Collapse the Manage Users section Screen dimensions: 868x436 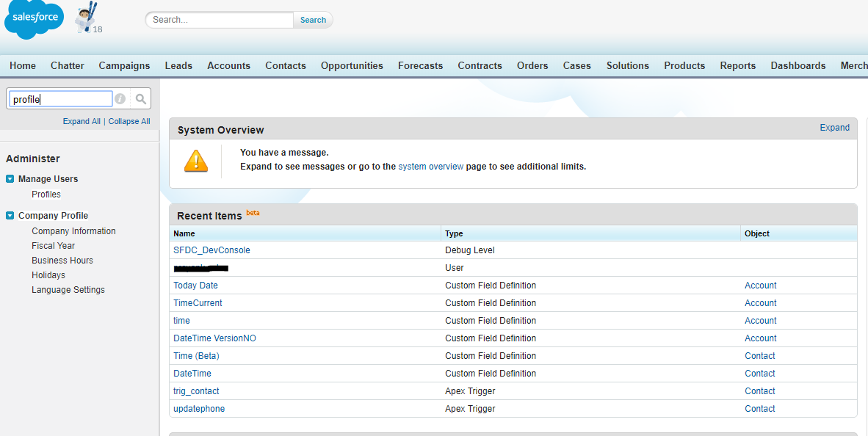(x=9, y=178)
